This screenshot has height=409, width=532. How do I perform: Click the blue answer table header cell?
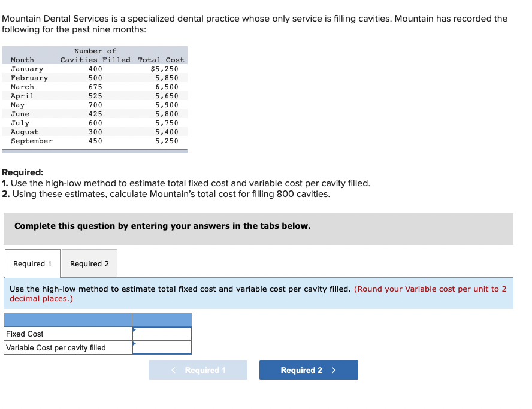pyautogui.click(x=162, y=319)
